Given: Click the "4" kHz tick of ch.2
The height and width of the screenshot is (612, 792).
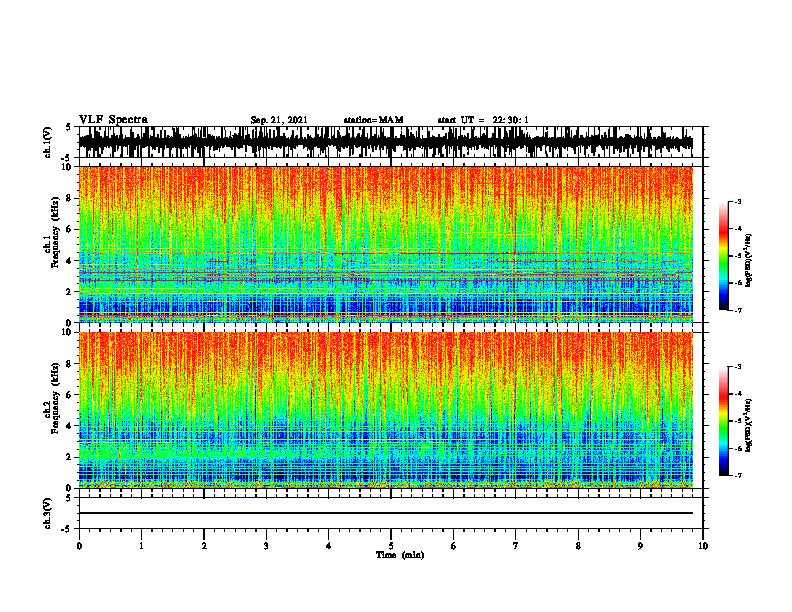Looking at the screenshot, I should click(x=70, y=426).
